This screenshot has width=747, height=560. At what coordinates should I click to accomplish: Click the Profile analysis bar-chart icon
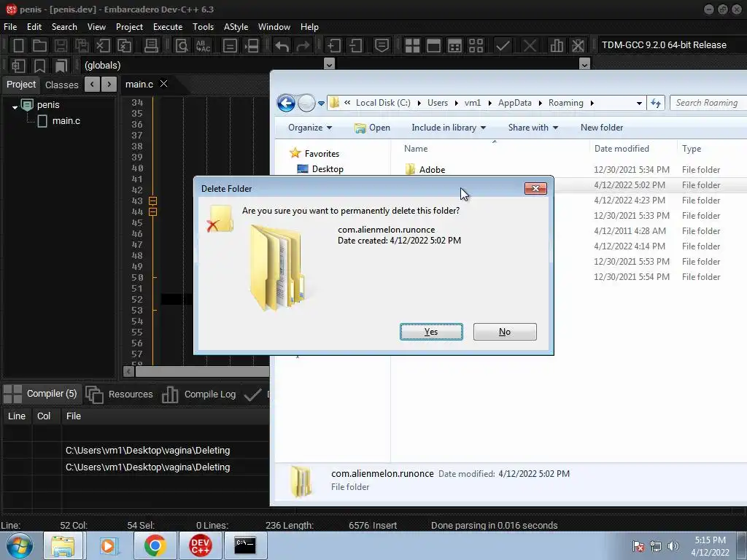click(x=557, y=46)
